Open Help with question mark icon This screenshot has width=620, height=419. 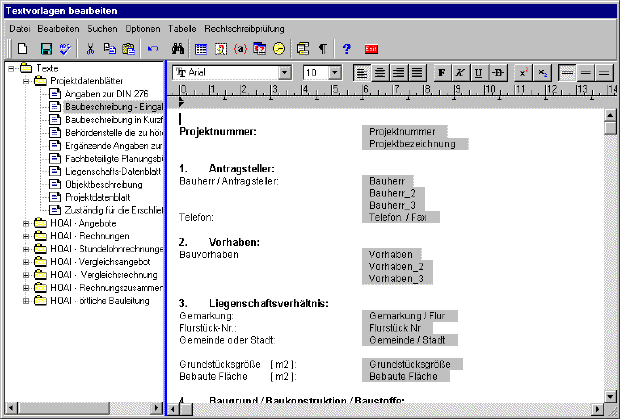[x=346, y=48]
